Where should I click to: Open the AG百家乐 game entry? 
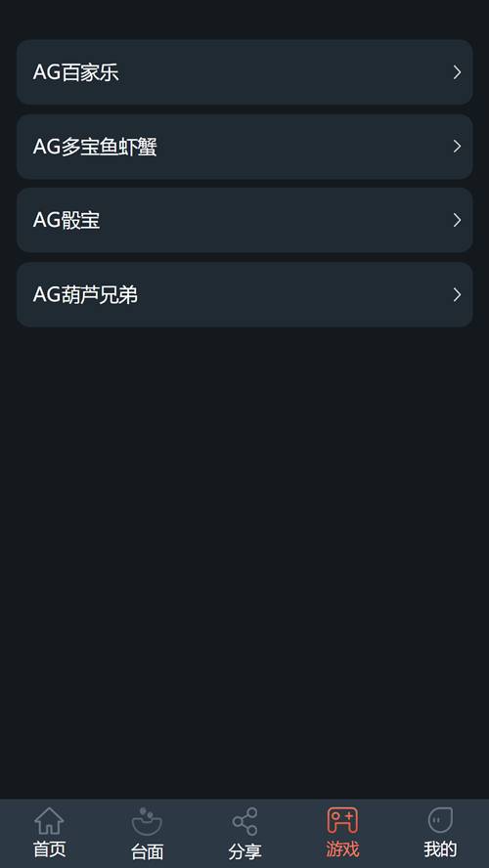(x=244, y=72)
